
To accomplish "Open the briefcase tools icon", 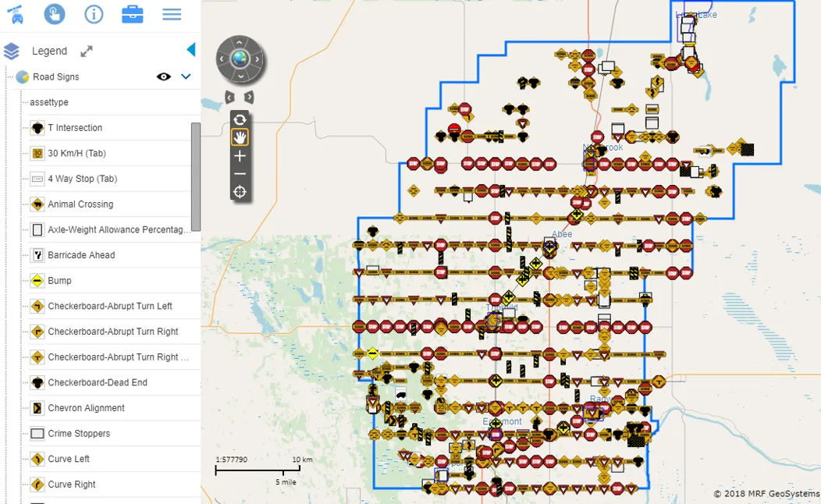I will pos(133,14).
